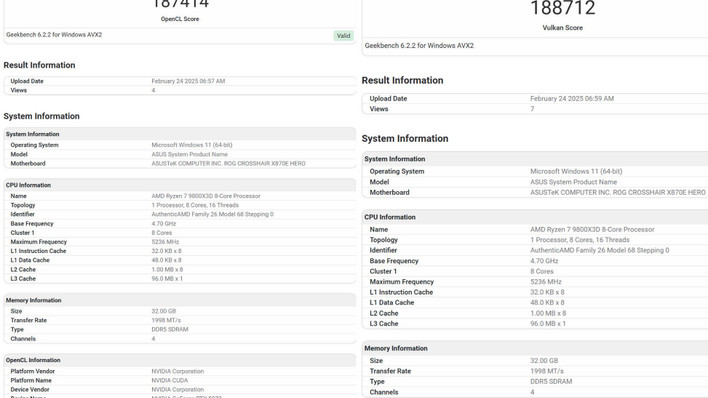Click the Views label in Vulkan result
This screenshot has width=708, height=398.
pyautogui.click(x=379, y=109)
